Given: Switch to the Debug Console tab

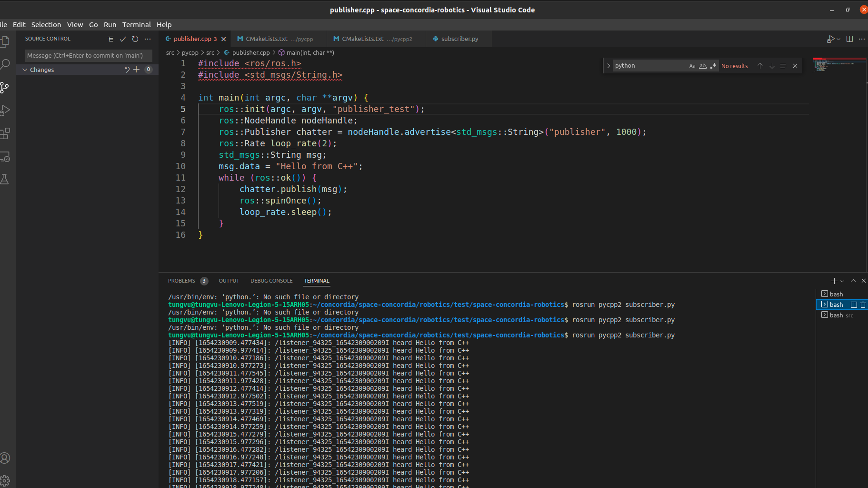Looking at the screenshot, I should 271,281.
